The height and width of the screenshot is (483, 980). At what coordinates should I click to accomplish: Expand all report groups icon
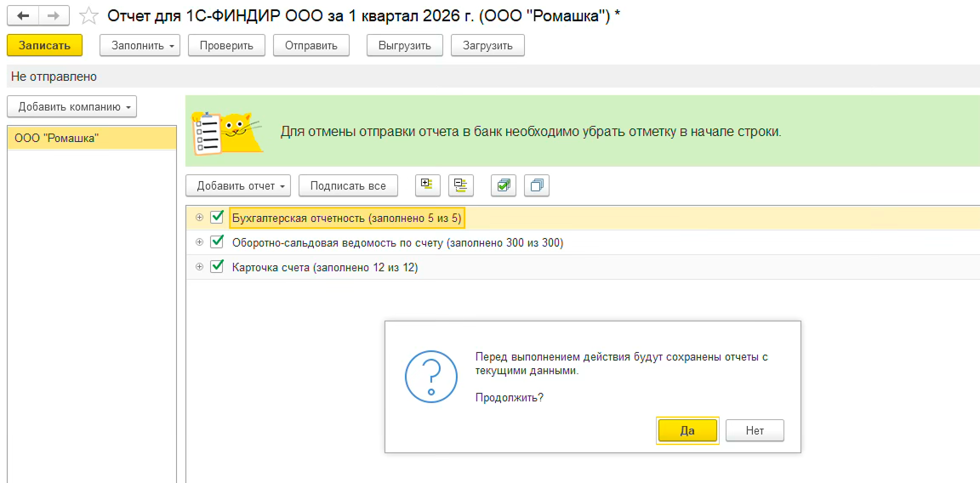[x=428, y=185]
